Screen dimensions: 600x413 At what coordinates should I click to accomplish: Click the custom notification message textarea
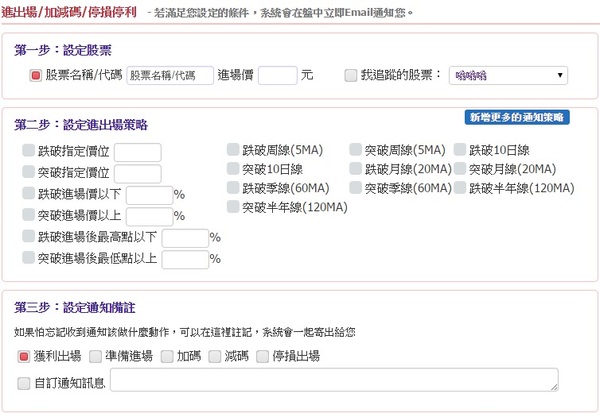click(x=333, y=380)
